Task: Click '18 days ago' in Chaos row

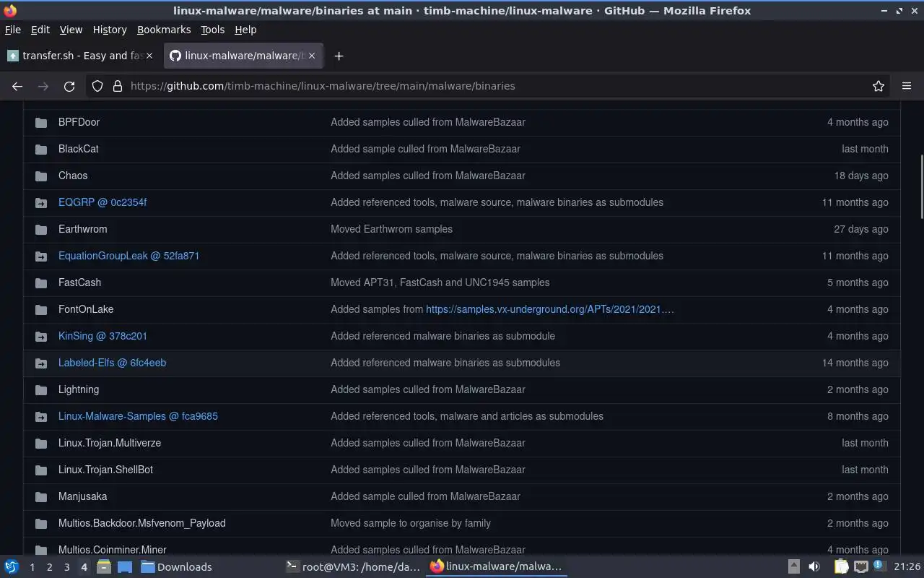Action: [x=861, y=176]
